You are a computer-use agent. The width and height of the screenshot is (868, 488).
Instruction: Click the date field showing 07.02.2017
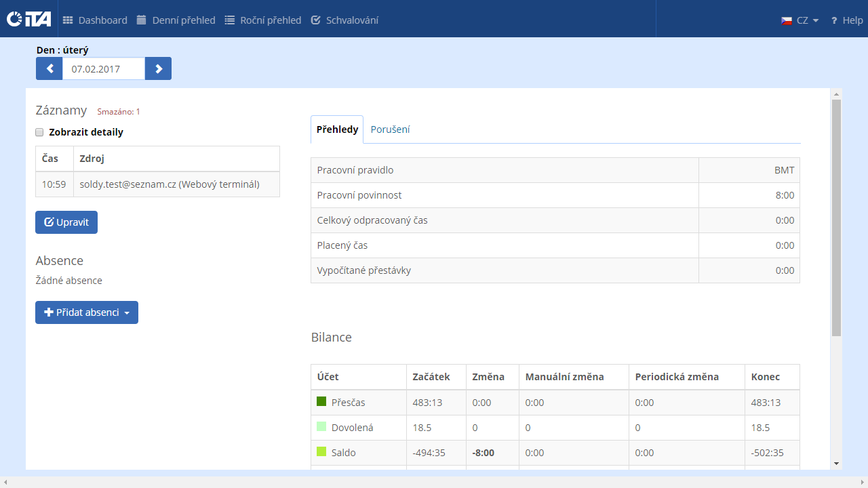[x=104, y=68]
